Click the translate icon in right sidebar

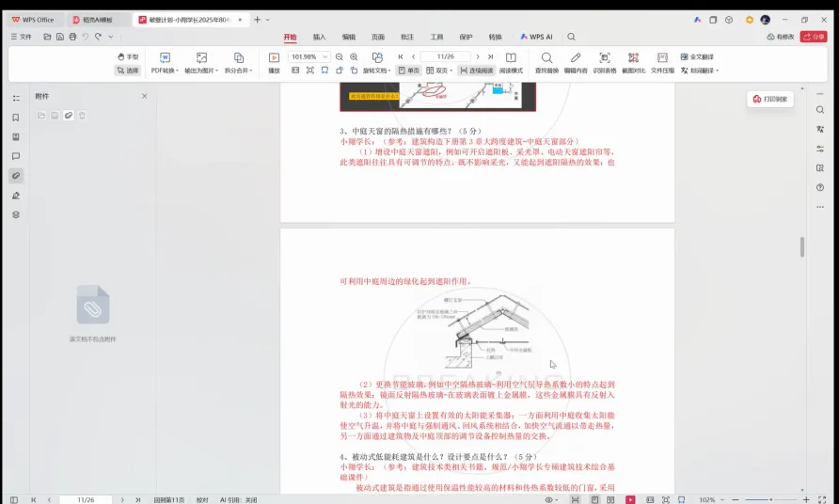coord(820,129)
